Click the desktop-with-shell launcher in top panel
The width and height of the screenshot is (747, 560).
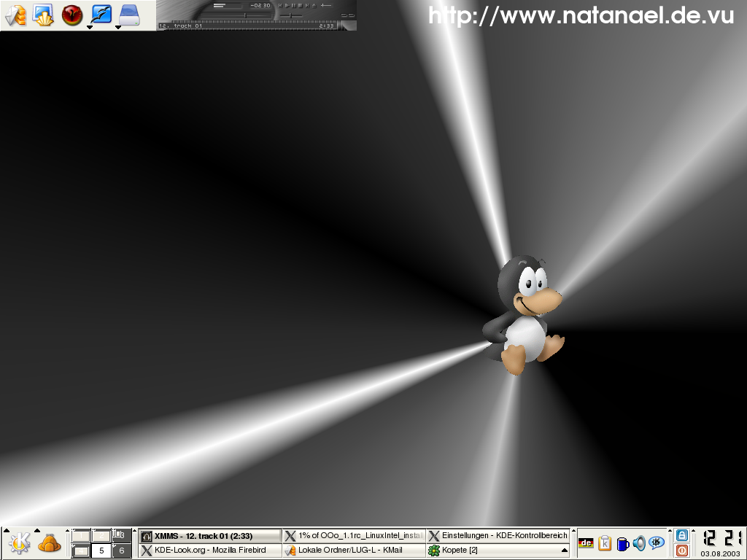(x=43, y=15)
